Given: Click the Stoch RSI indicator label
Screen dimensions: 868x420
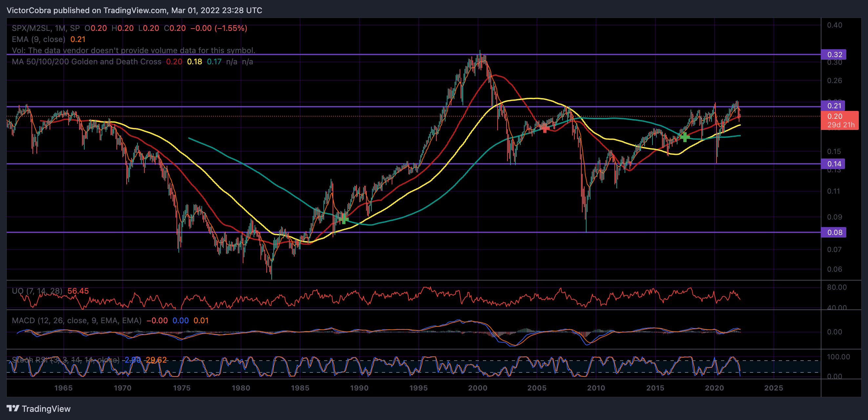Looking at the screenshot, I should 65,360.
